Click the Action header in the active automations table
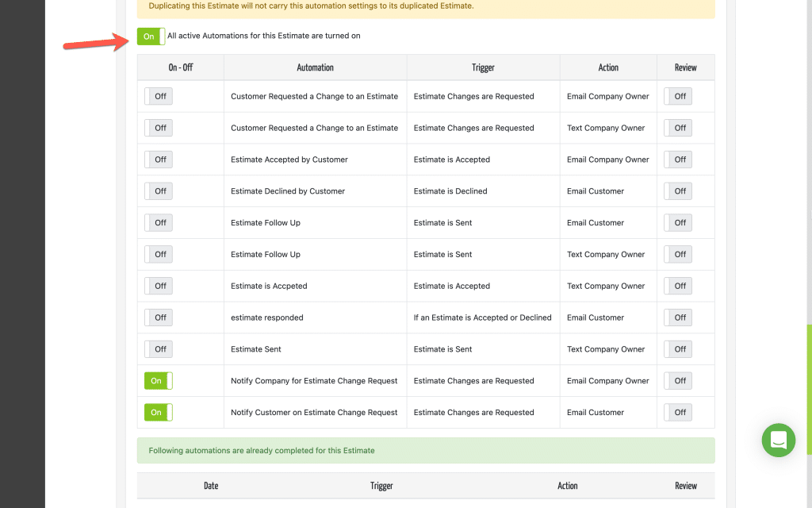 point(608,67)
